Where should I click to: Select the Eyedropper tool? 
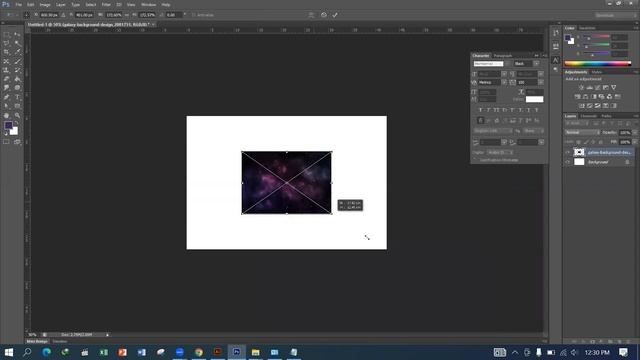pyautogui.click(x=17, y=52)
